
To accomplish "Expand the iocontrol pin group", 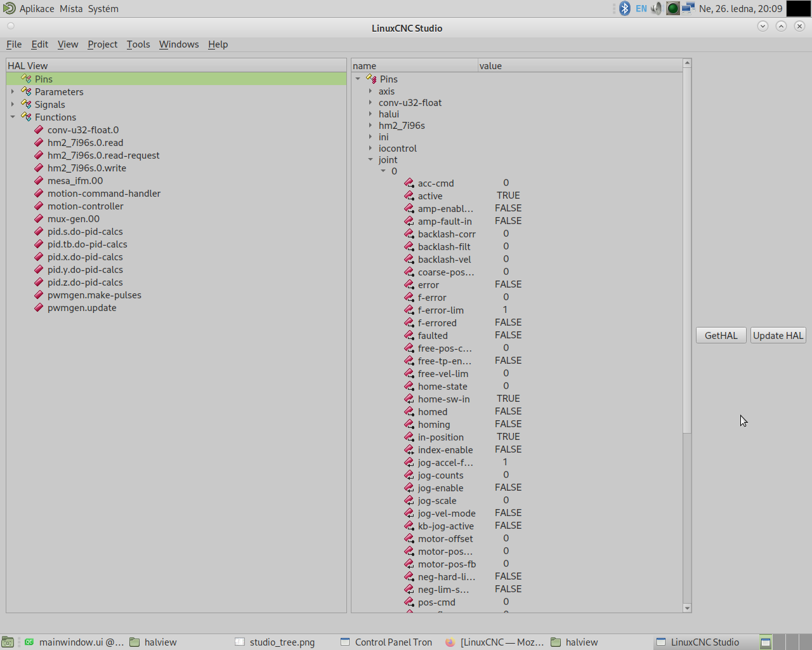I will point(370,148).
